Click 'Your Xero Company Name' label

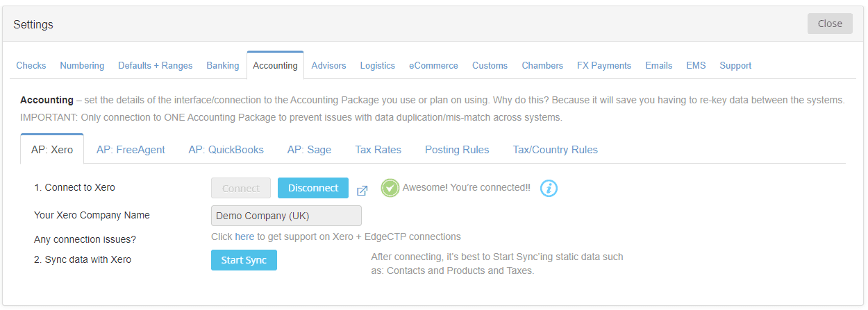(x=92, y=215)
